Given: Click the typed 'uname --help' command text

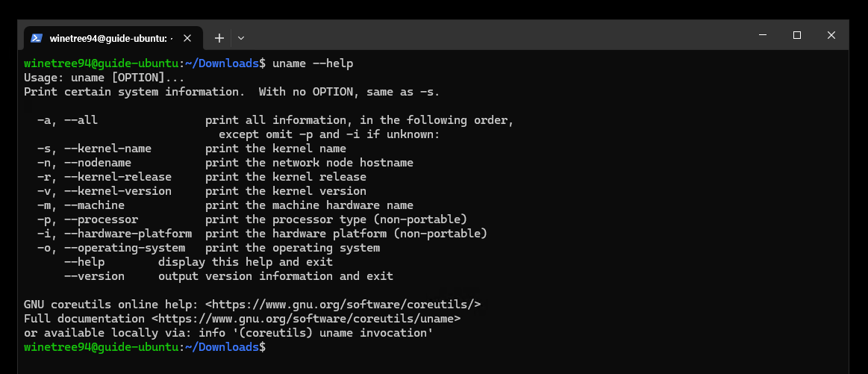Looking at the screenshot, I should tap(313, 63).
